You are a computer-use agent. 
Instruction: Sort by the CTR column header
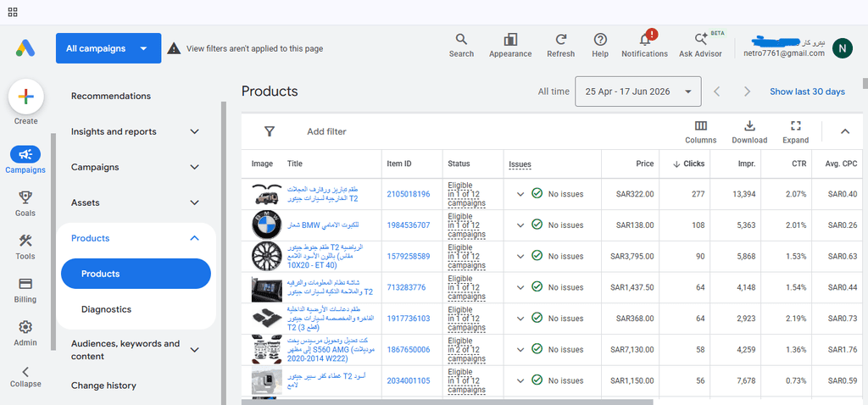point(798,164)
